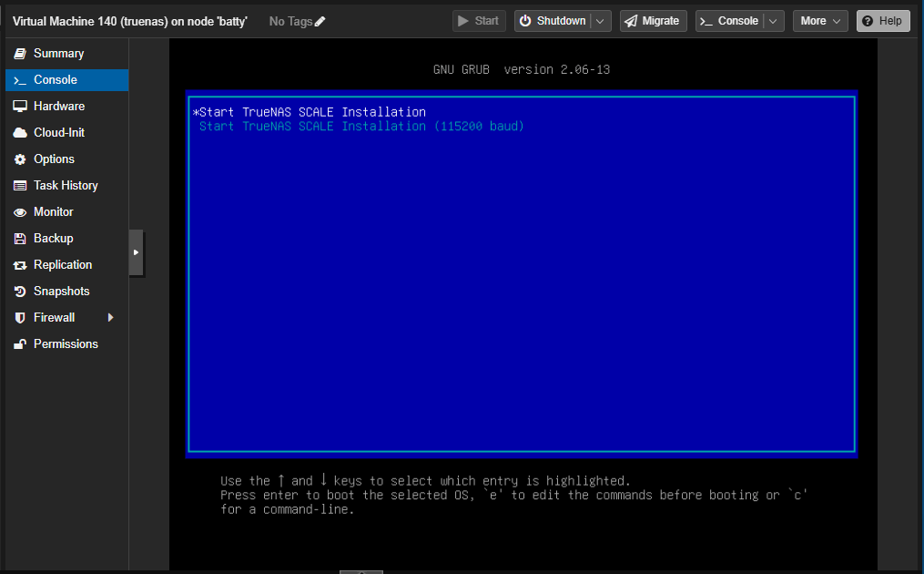Open the More actions dropdown

(x=819, y=21)
